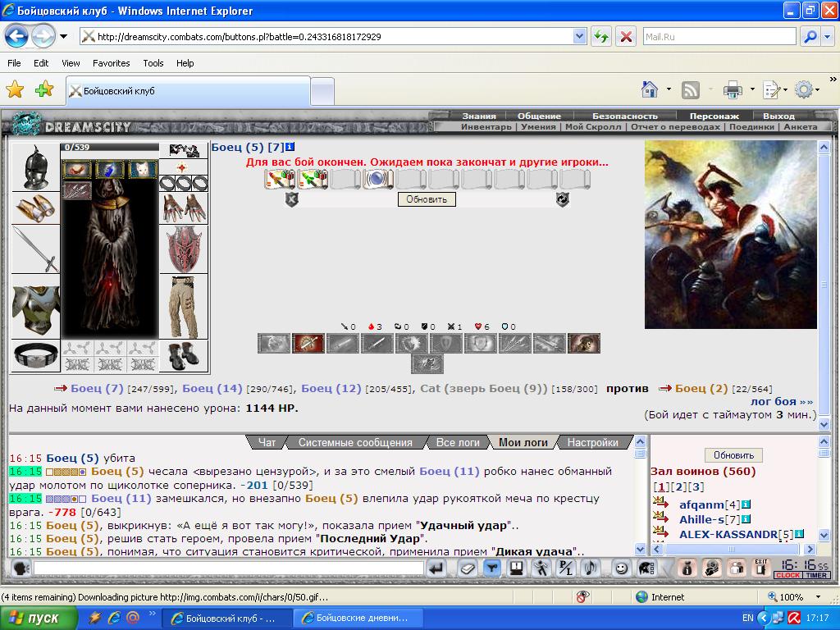Screen dimensions: 840x630
Task: Click the helmet equipment slot
Action: pyautogui.click(x=36, y=167)
